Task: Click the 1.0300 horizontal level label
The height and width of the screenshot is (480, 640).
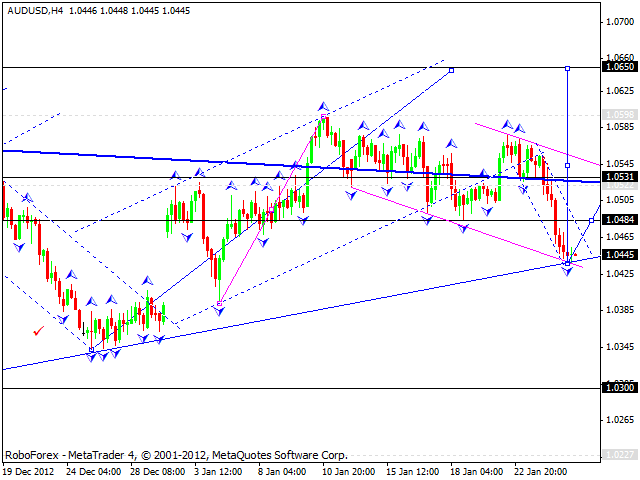Action: [619, 387]
